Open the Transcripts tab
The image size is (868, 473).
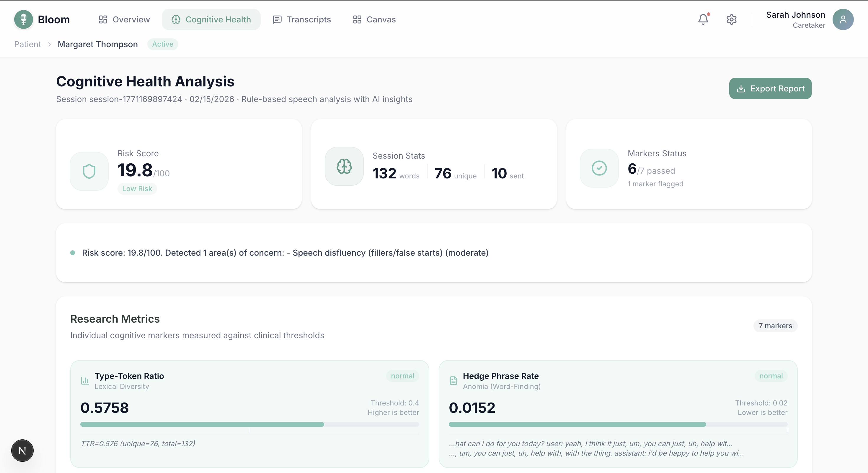pos(301,19)
